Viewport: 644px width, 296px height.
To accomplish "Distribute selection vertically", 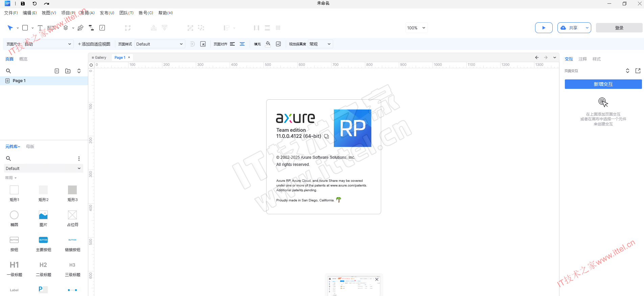I will [267, 28].
